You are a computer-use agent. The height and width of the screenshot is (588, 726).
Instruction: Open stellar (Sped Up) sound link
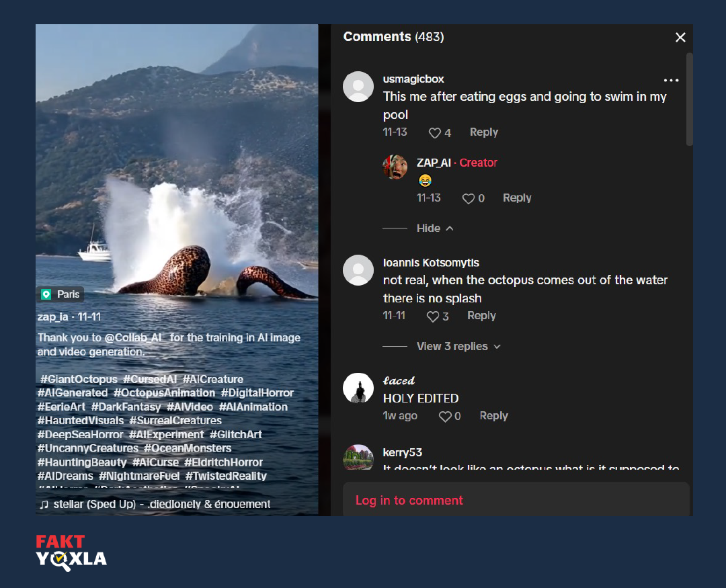[161, 504]
